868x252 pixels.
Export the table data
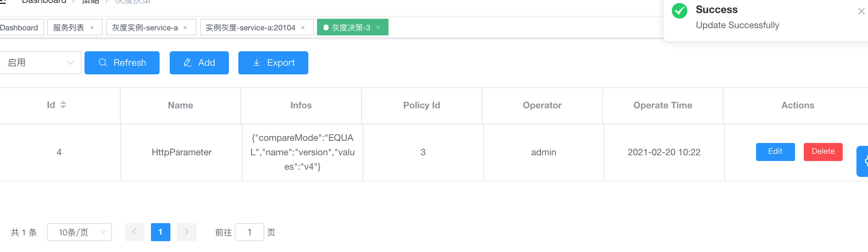(x=273, y=63)
